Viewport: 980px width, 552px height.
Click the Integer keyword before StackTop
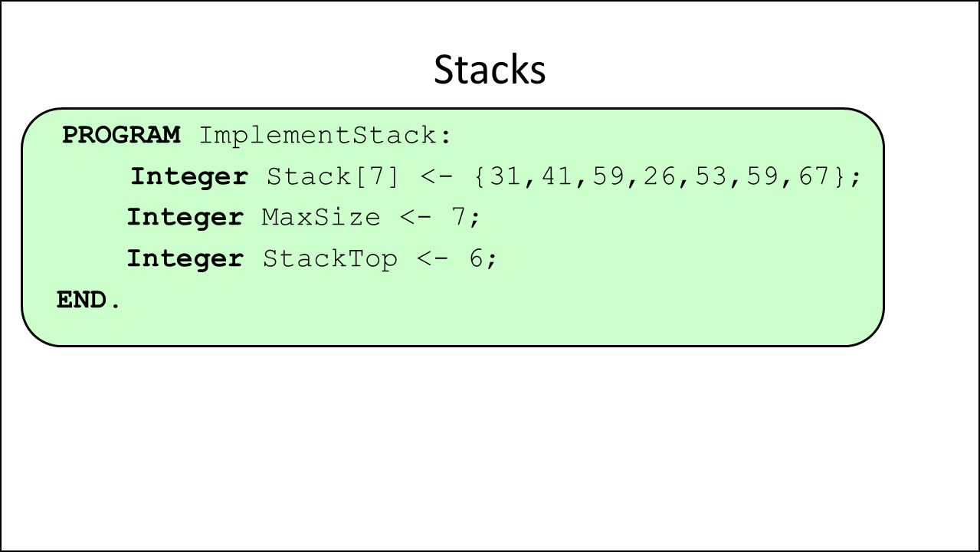pyautogui.click(x=185, y=259)
